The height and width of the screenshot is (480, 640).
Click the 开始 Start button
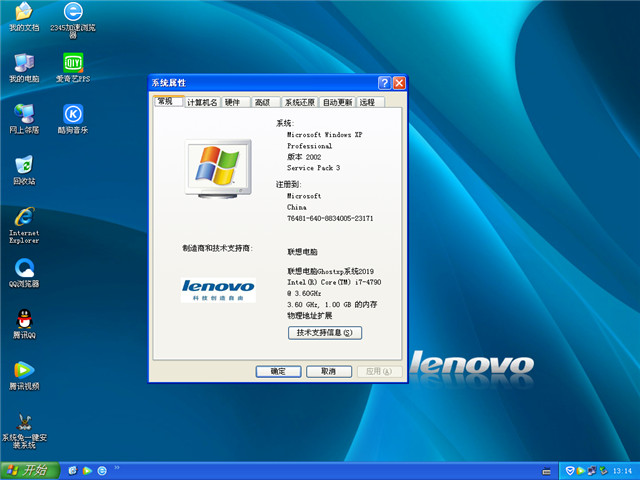pos(30,471)
